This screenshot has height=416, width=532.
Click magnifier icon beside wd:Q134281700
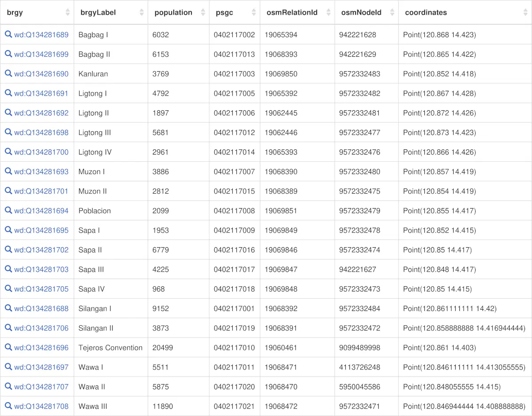tap(8, 151)
